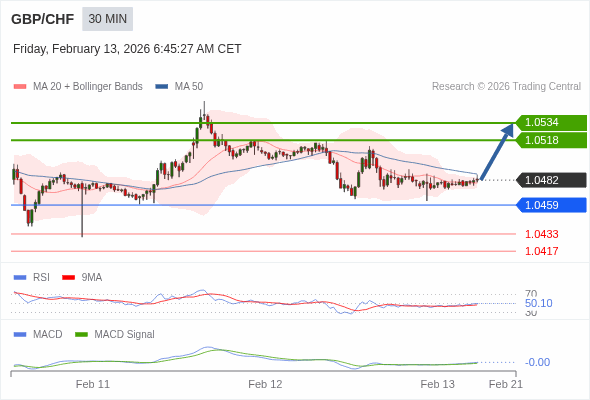Screen dimensions: 590x400
Task: Click the MACD value -0.00
Action: 537,362
